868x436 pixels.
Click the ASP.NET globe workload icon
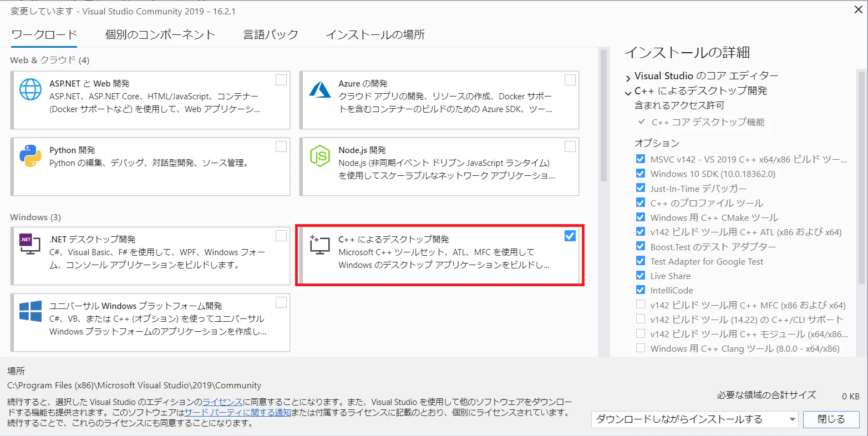click(x=31, y=89)
